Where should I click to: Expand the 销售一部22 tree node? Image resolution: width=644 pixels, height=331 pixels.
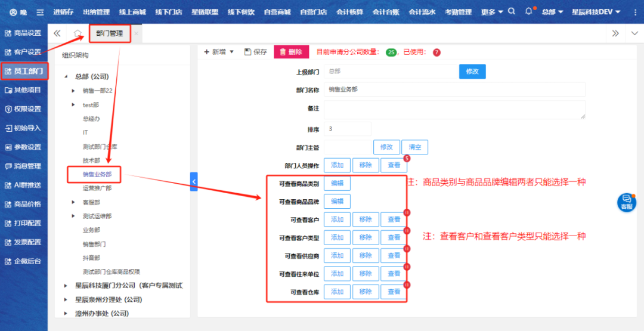[x=73, y=91]
